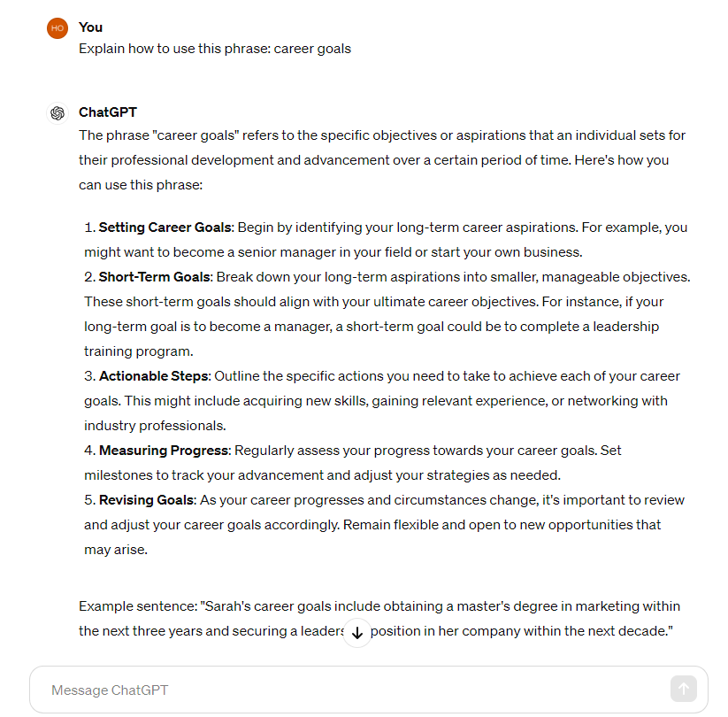Click the "You" sender name
This screenshot has height=717, width=728.
[90, 27]
